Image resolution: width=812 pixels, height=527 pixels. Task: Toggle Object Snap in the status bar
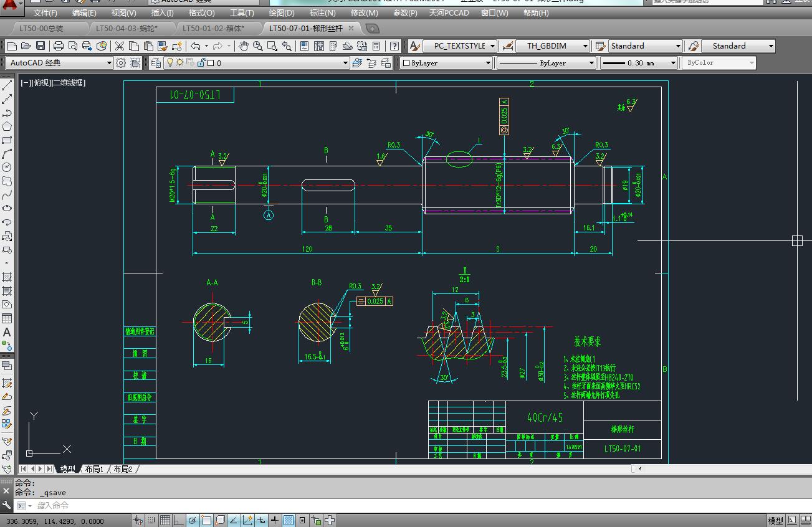pos(206,520)
